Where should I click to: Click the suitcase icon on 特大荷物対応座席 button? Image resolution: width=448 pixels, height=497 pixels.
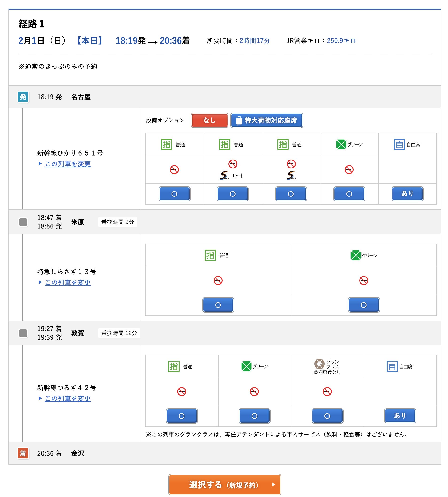(238, 120)
